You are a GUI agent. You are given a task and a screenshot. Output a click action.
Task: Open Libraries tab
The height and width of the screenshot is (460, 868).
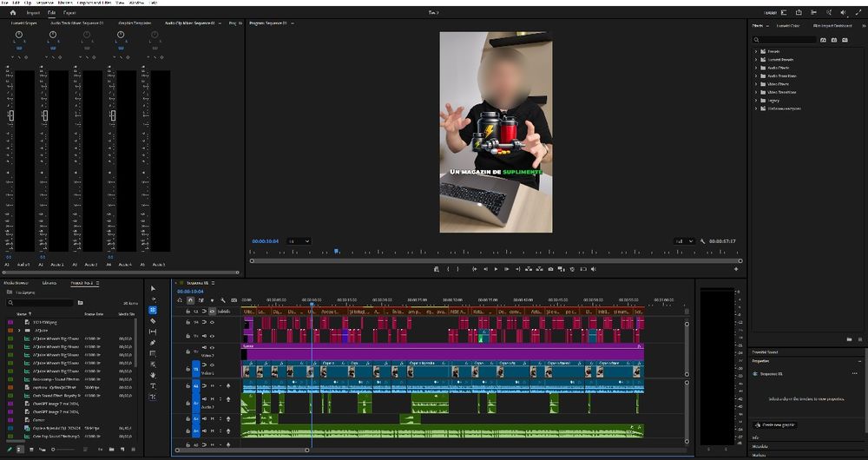click(49, 283)
